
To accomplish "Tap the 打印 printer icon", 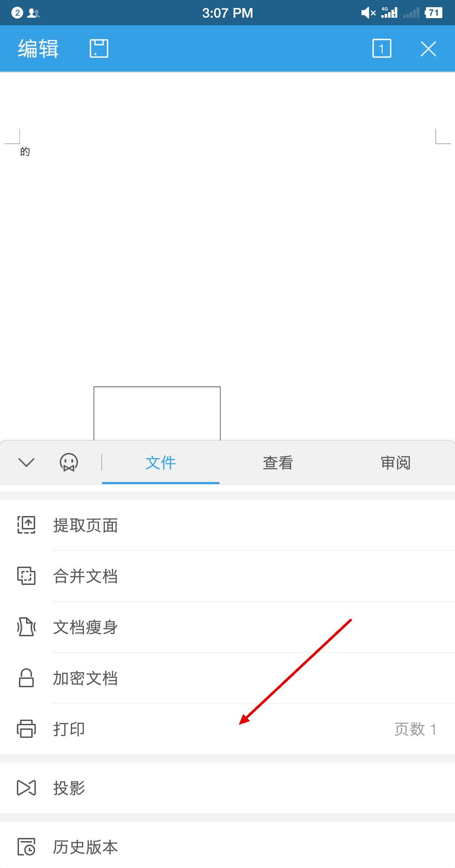I will [x=26, y=729].
